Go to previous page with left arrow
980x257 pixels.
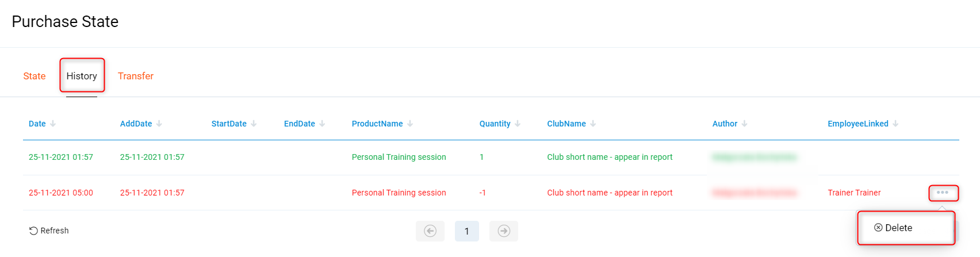(430, 231)
